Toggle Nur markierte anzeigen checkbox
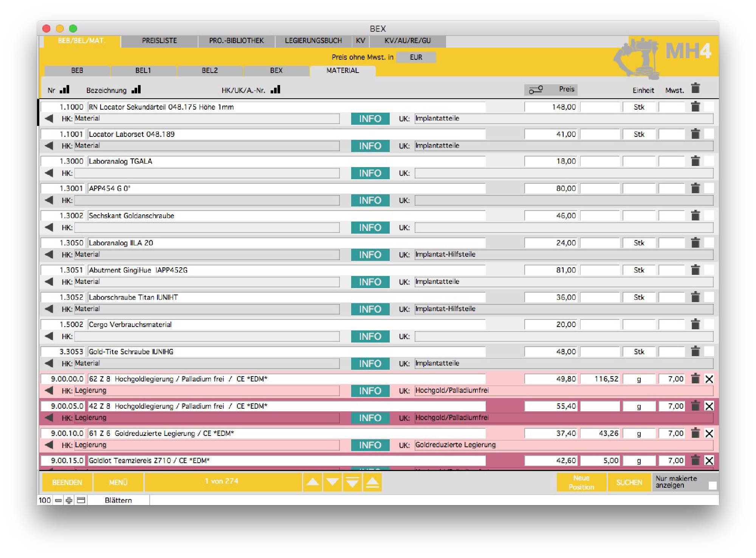Image resolution: width=756 pixels, height=558 pixels. click(x=712, y=486)
